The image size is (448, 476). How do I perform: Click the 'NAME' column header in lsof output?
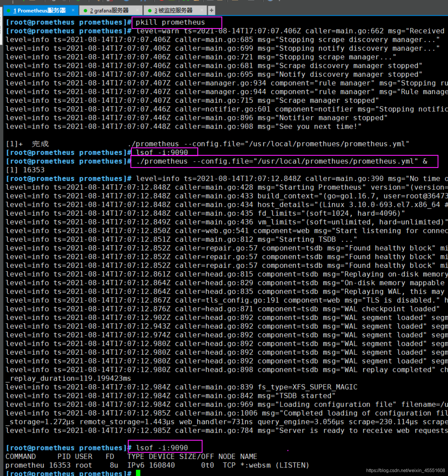click(249, 457)
